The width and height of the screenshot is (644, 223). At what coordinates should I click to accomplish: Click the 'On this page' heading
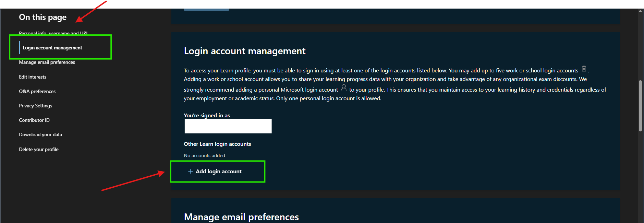coord(43,17)
